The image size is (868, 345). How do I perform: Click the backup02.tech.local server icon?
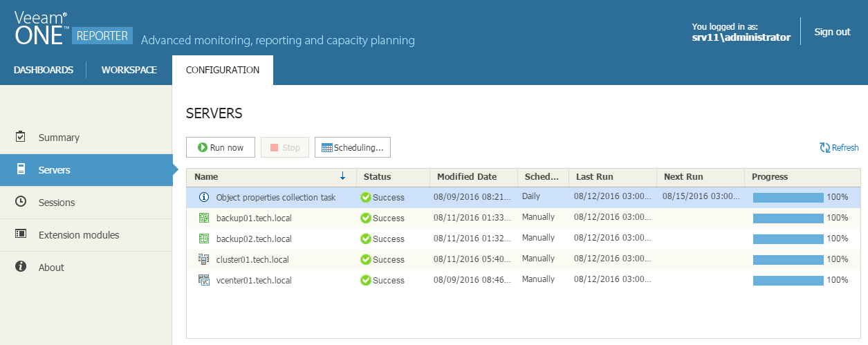[204, 239]
